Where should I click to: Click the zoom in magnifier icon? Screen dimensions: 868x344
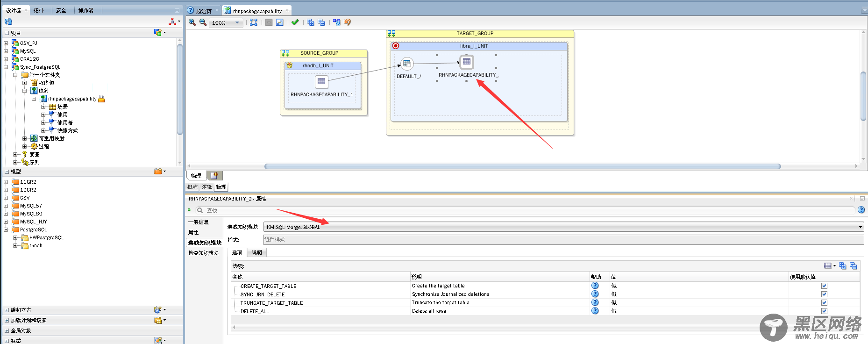point(192,22)
